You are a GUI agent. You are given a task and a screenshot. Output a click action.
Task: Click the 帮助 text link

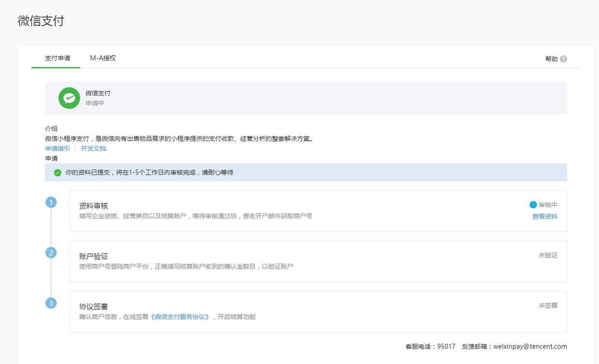(552, 59)
